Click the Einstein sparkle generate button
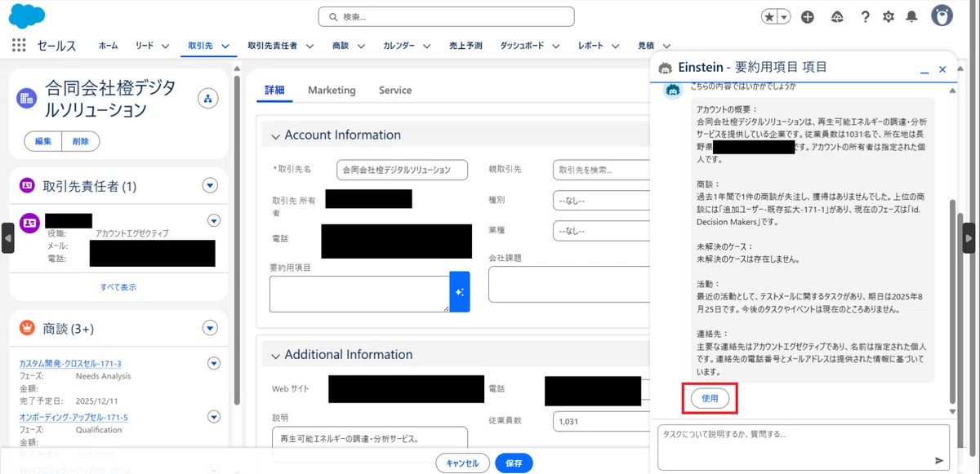The image size is (980, 474). (460, 291)
